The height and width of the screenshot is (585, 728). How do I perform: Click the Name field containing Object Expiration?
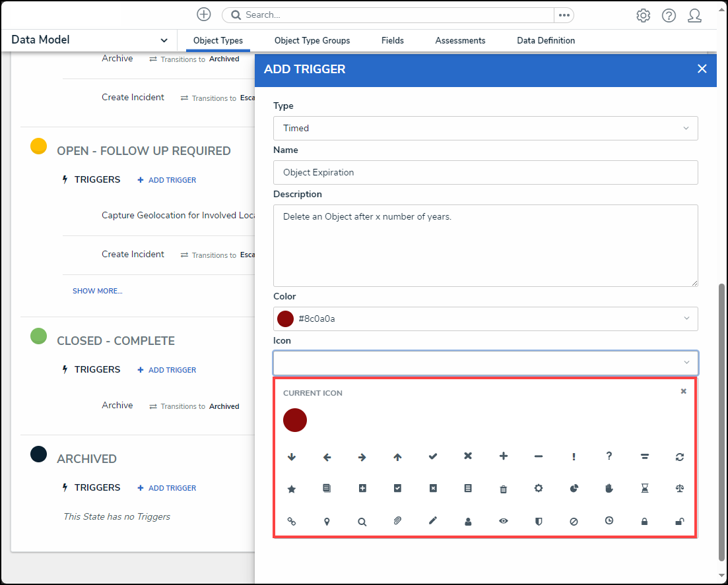(485, 172)
